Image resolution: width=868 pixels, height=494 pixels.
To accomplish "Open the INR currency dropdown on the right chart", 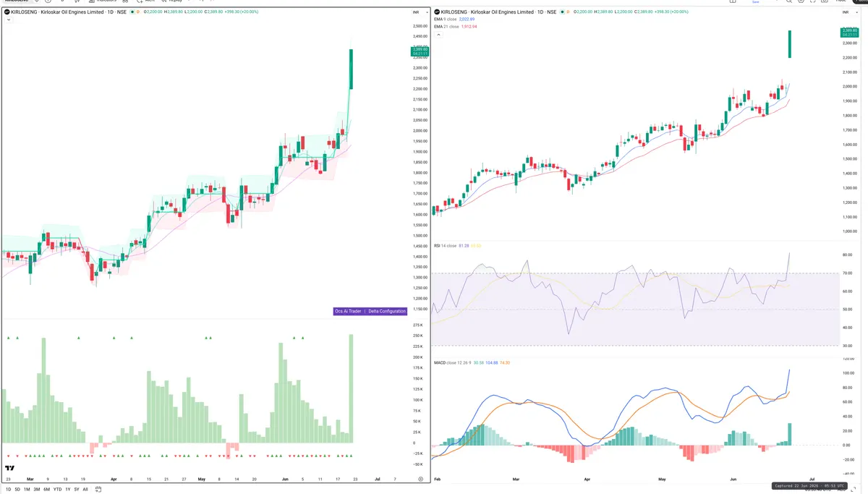I will [849, 12].
